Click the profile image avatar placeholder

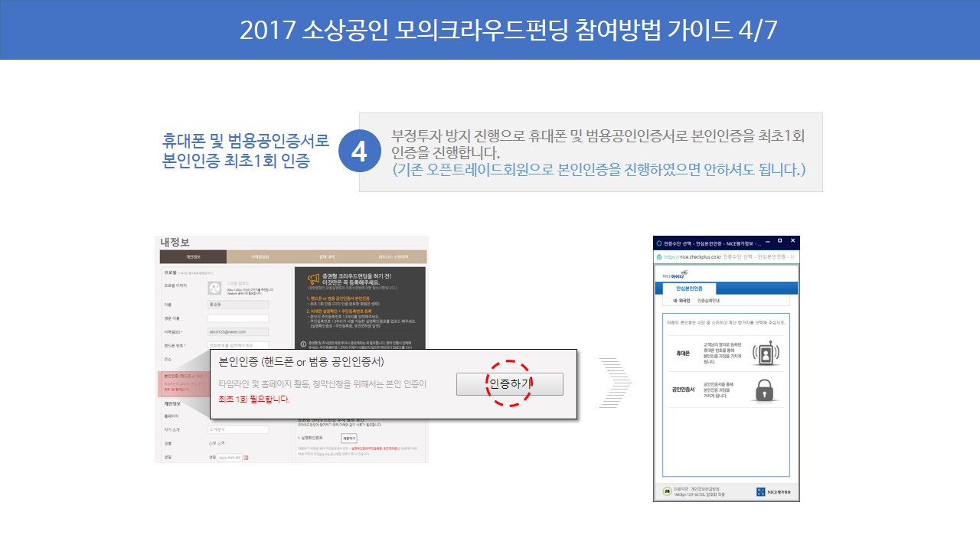click(x=215, y=288)
